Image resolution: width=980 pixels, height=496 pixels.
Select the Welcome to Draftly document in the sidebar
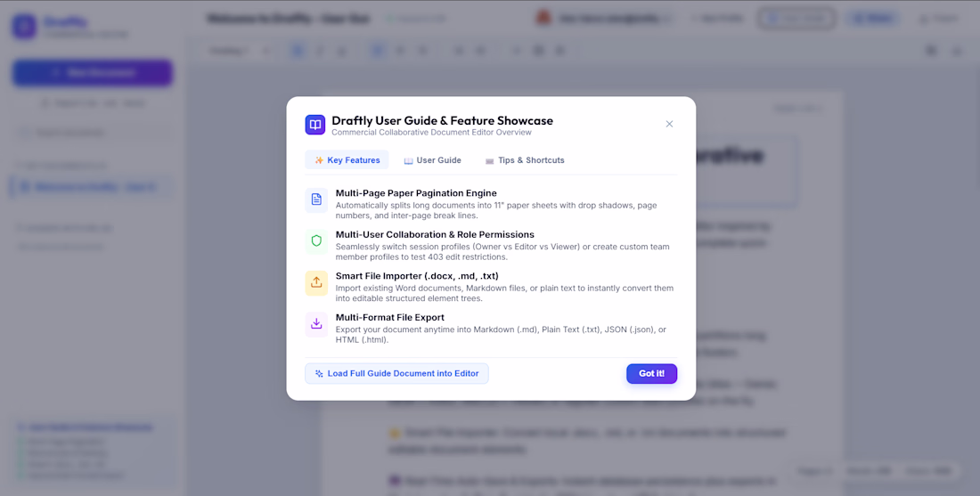tap(91, 187)
